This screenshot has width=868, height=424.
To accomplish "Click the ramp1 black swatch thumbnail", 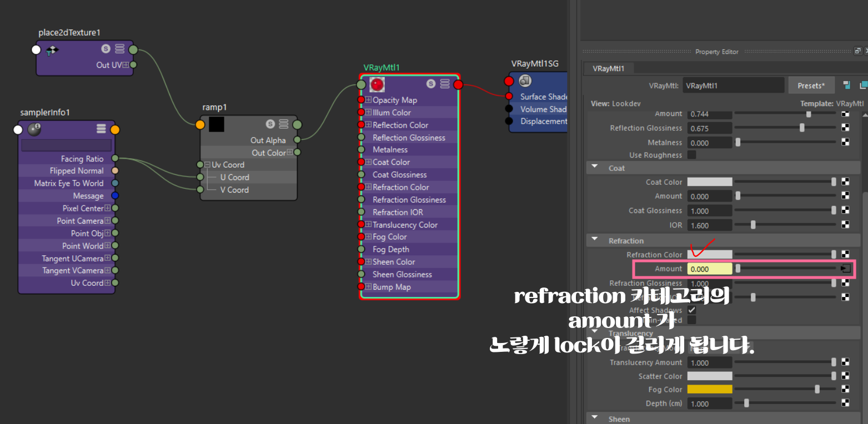I will 217,124.
